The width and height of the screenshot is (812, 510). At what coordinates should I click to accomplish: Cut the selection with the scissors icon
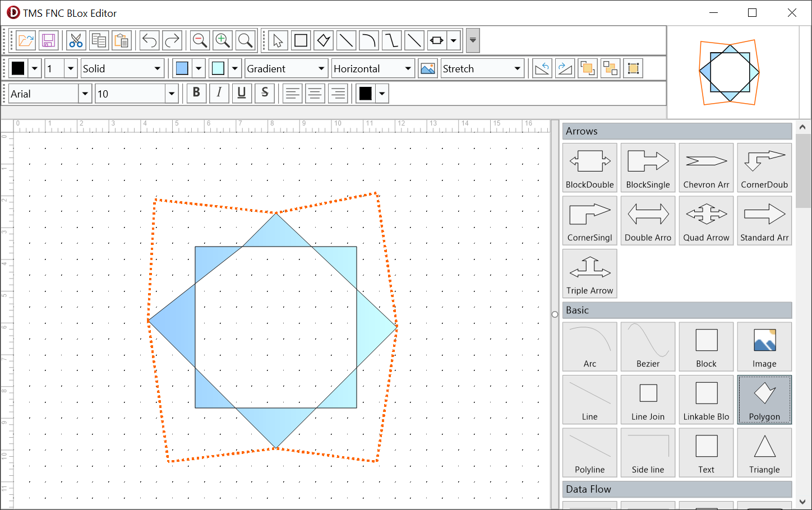coord(76,40)
